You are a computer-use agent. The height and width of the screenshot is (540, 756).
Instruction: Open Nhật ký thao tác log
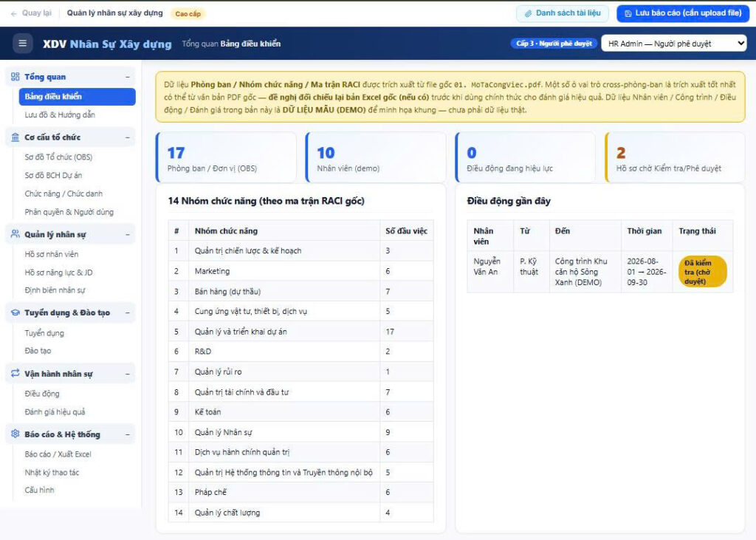pos(52,473)
